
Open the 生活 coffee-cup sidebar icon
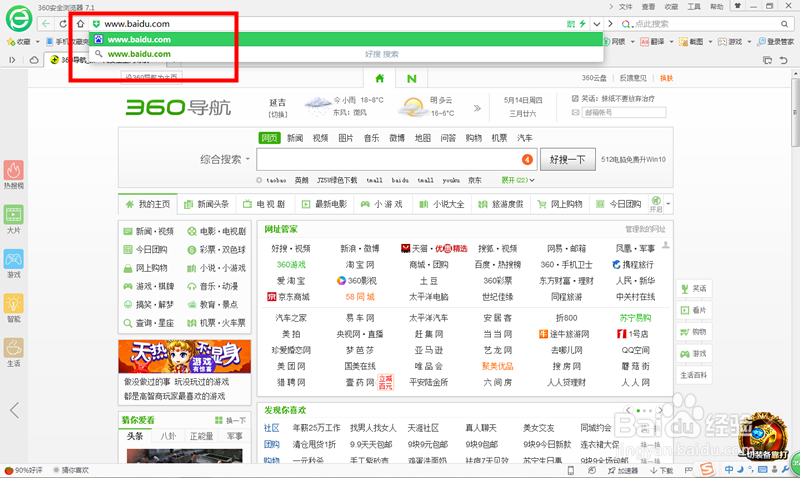(14, 352)
